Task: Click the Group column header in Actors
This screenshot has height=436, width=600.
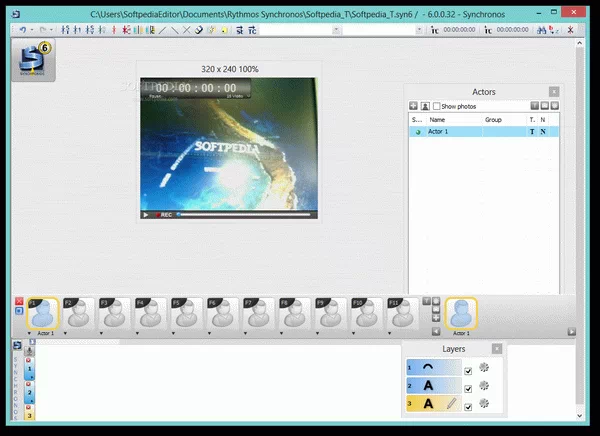Action: 493,119
